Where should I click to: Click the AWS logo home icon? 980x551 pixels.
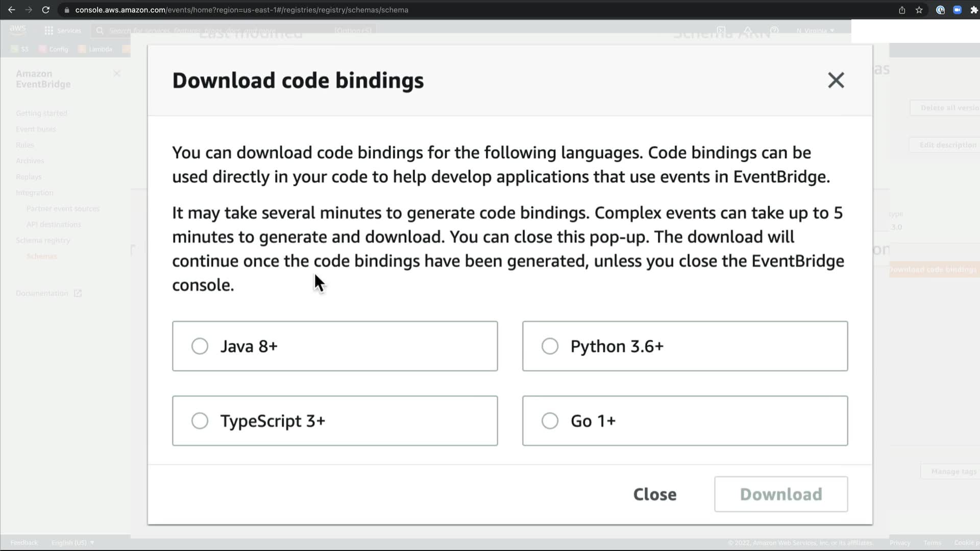(17, 30)
